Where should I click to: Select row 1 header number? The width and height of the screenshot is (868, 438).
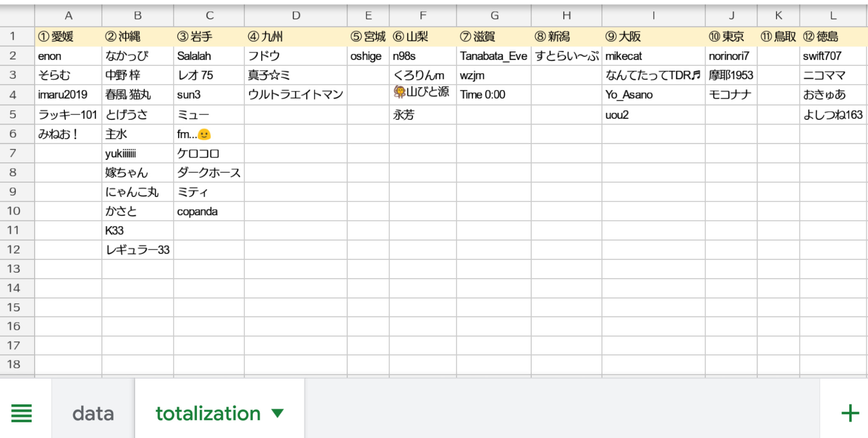coord(13,36)
